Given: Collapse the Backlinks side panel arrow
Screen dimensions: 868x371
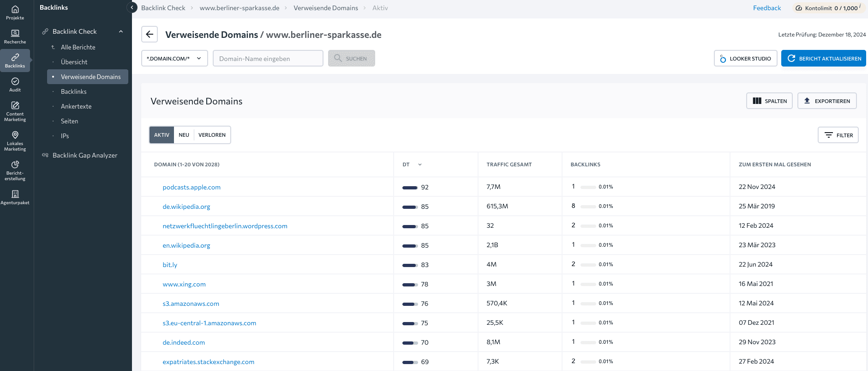Looking at the screenshot, I should click(132, 7).
